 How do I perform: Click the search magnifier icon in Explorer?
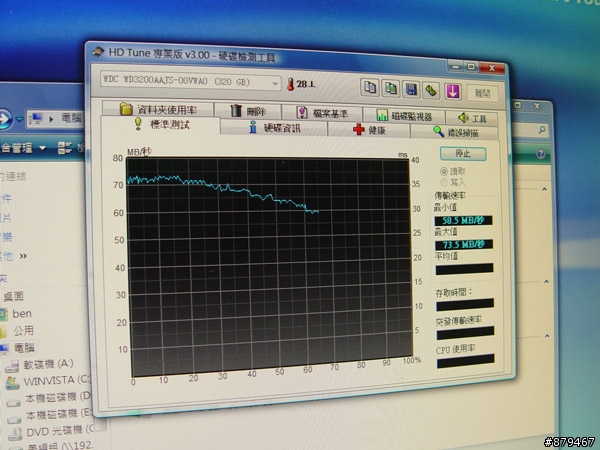tap(541, 130)
